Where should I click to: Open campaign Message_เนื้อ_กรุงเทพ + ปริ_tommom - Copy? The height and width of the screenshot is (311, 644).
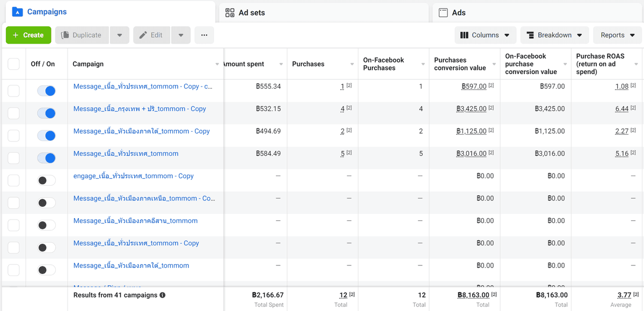pos(140,109)
